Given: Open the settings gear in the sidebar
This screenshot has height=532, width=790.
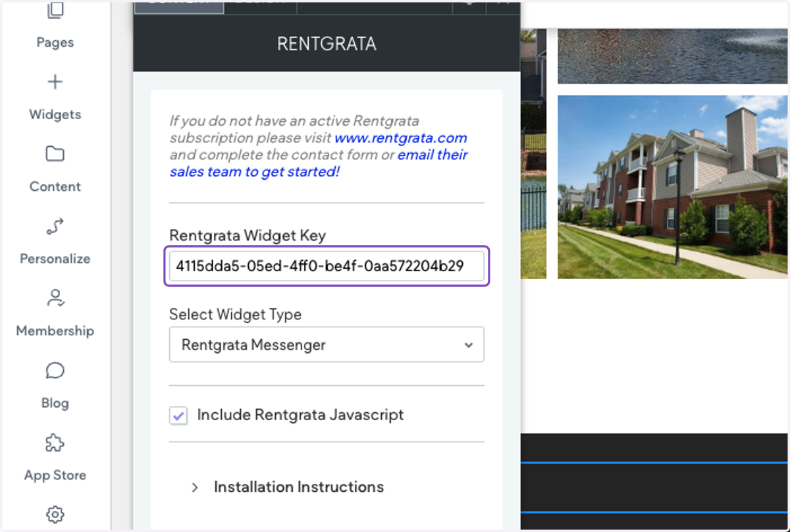Looking at the screenshot, I should [x=55, y=514].
